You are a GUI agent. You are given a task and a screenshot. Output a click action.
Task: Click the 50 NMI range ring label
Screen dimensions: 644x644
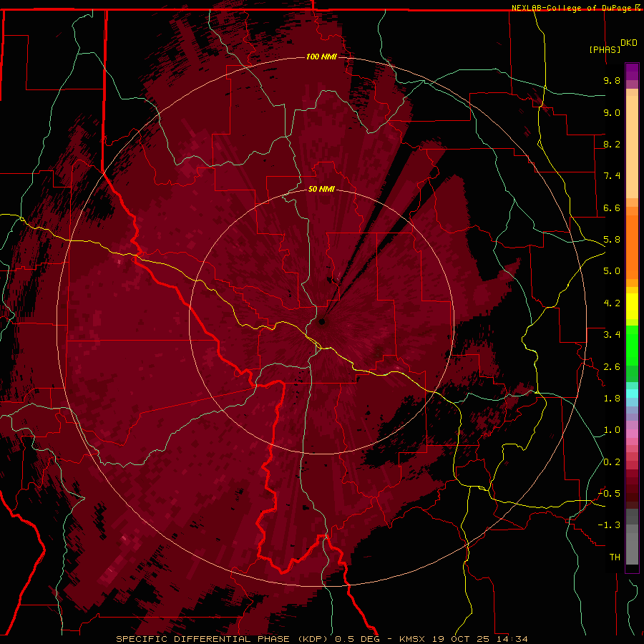[x=321, y=189]
